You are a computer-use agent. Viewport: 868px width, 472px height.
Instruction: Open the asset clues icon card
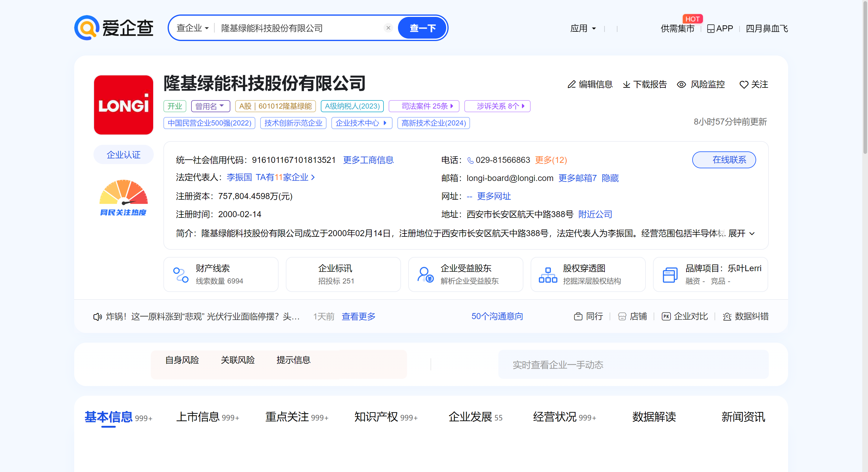pyautogui.click(x=181, y=274)
